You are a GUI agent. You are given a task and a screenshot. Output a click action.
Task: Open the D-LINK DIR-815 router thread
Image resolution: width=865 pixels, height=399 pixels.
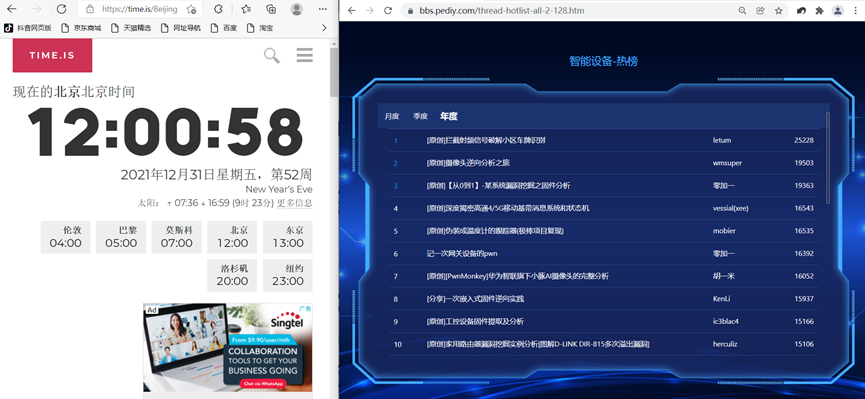coord(538,344)
